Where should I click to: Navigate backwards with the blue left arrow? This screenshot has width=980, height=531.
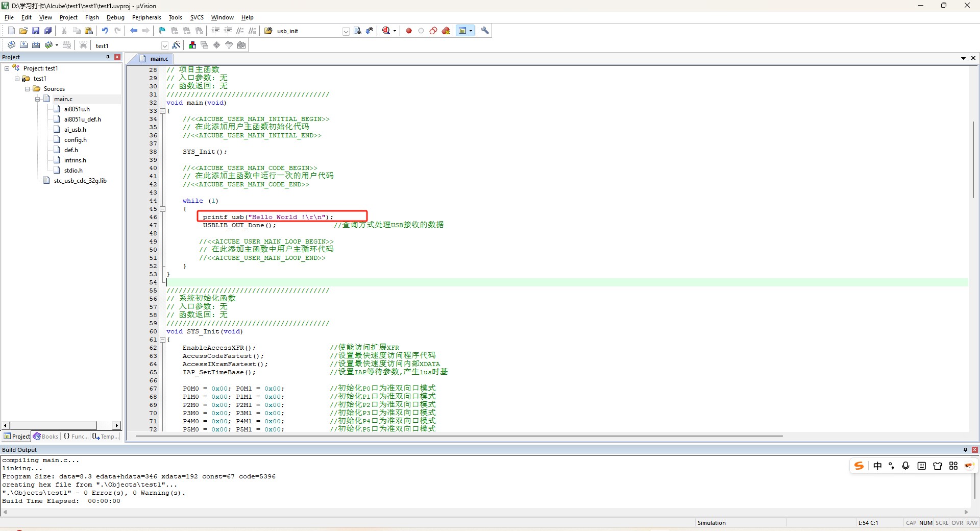(x=134, y=31)
